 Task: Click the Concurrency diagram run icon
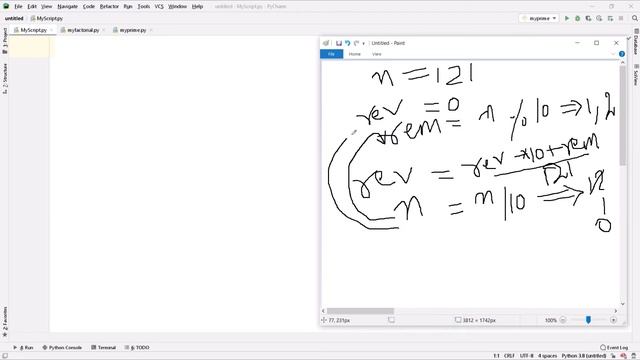[610, 18]
